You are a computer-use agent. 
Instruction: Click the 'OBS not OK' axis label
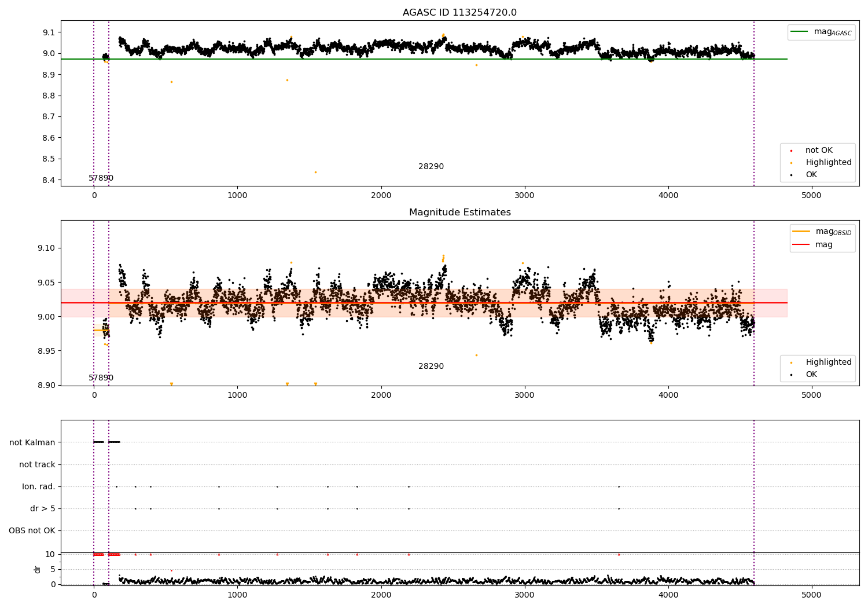pos(32,530)
